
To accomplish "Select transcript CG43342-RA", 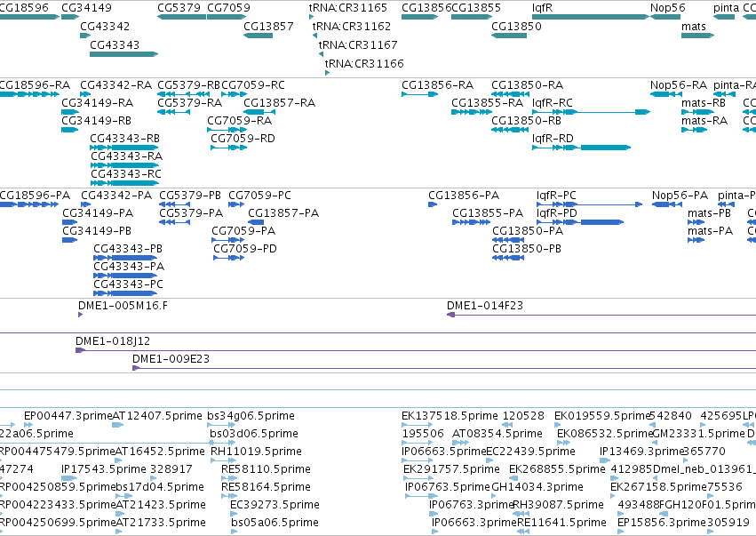I will pos(85,94).
